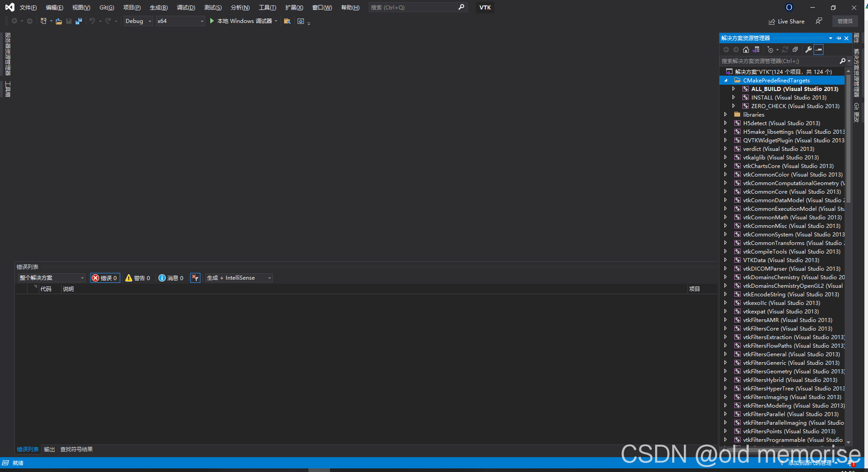Click the home icon in Solution Explorer
868x472 pixels.
tap(746, 50)
